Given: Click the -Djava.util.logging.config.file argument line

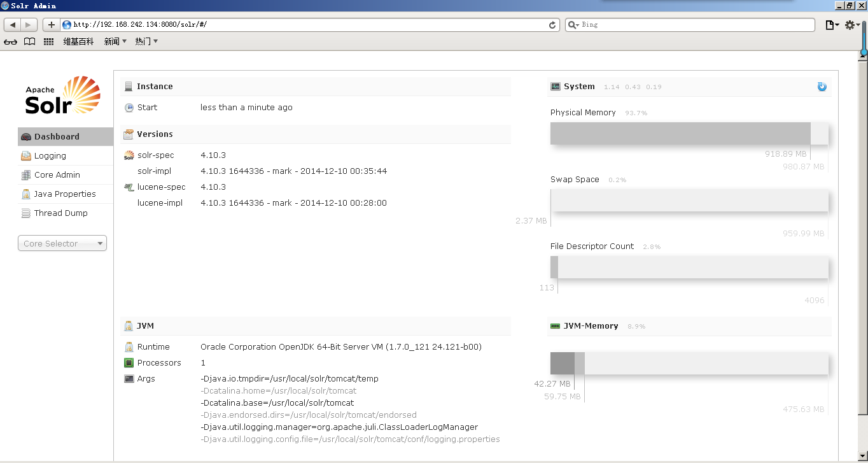Looking at the screenshot, I should pyautogui.click(x=350, y=439).
